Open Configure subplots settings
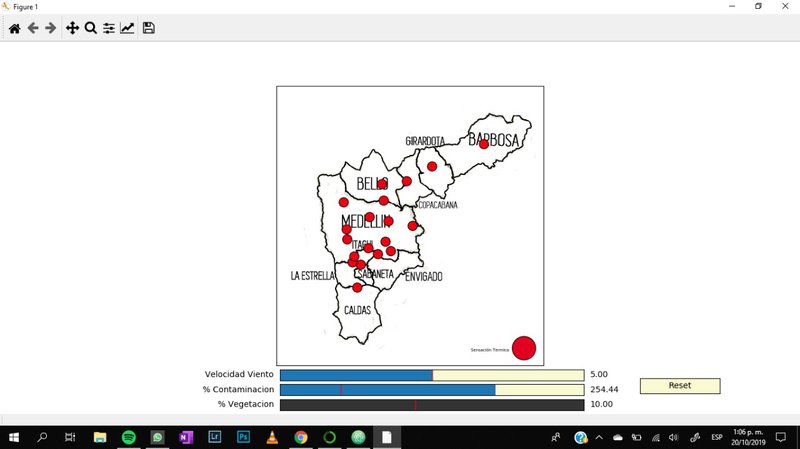The width and height of the screenshot is (800, 449). (x=109, y=29)
